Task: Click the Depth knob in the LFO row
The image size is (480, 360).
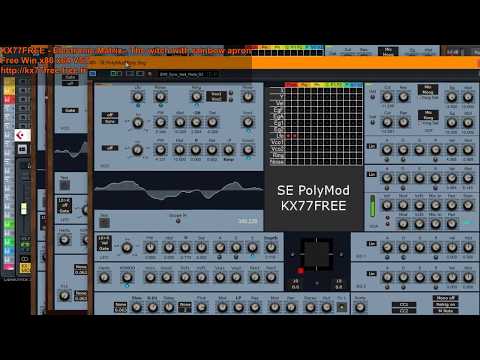Action: [271, 247]
